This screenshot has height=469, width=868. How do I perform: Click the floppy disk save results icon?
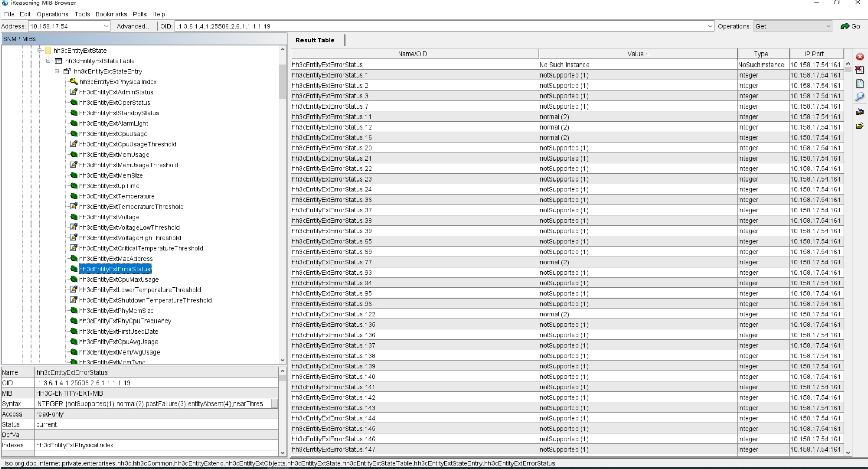[860, 112]
